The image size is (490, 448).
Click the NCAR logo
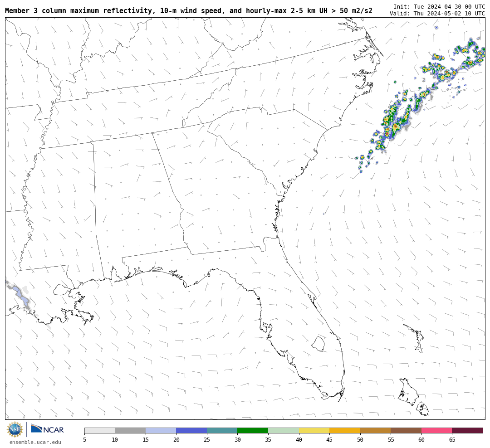tap(47, 429)
